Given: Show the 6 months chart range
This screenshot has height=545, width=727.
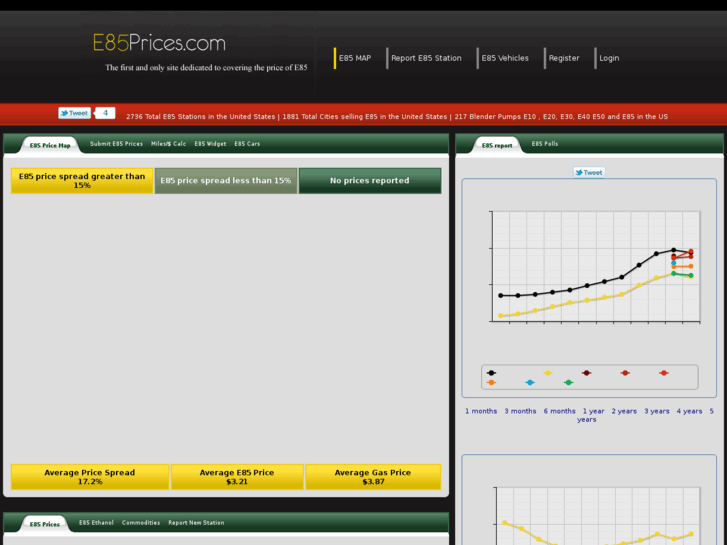Looking at the screenshot, I should coord(560,411).
